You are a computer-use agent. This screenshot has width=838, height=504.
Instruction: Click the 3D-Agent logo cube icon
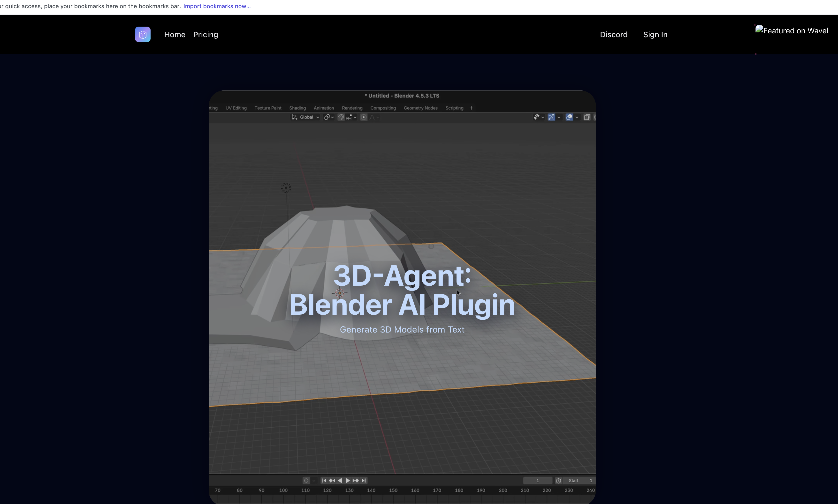click(x=142, y=34)
